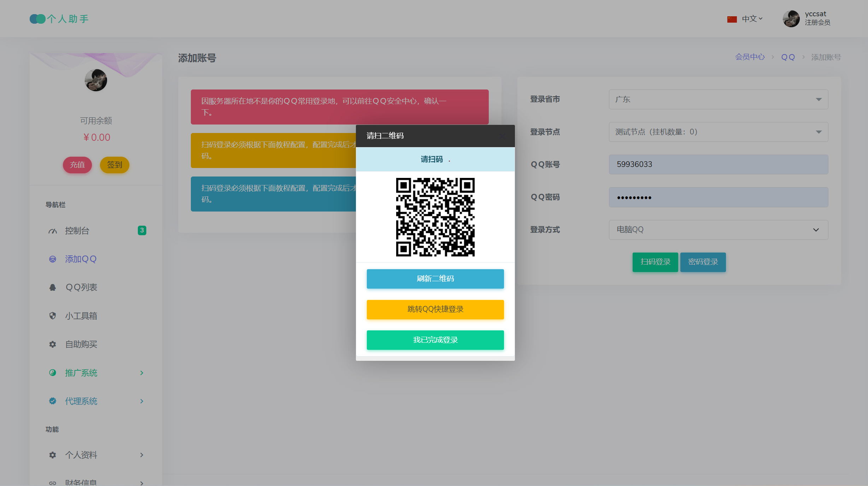Open the 登录节点 测试节点 dropdown
Viewport: 868px width, 486px height.
tap(718, 132)
